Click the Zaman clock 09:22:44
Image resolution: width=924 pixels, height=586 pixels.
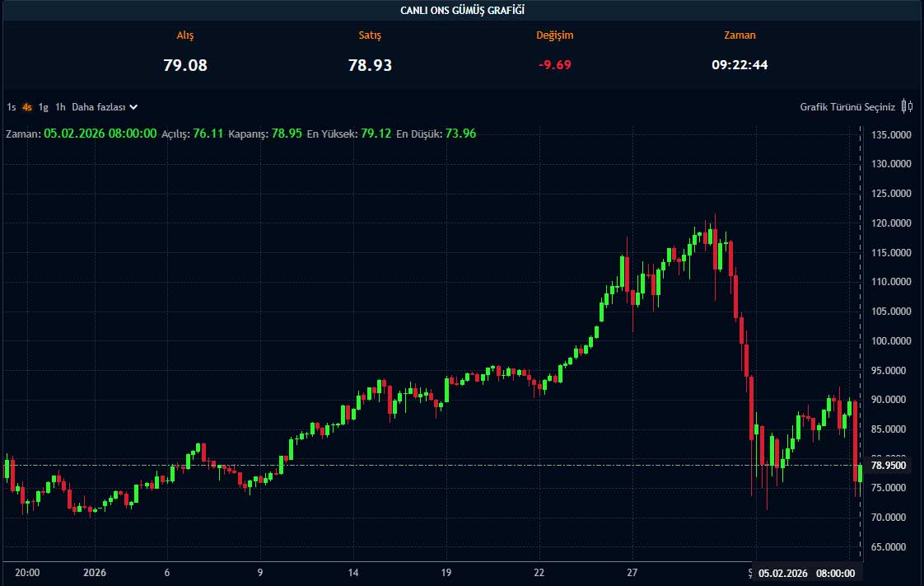click(740, 65)
